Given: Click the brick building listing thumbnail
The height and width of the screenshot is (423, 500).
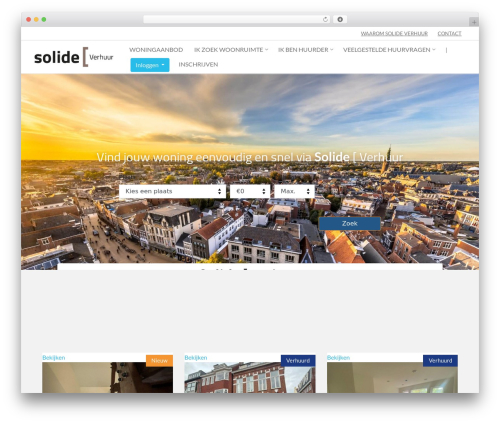Looking at the screenshot, I should (x=250, y=377).
